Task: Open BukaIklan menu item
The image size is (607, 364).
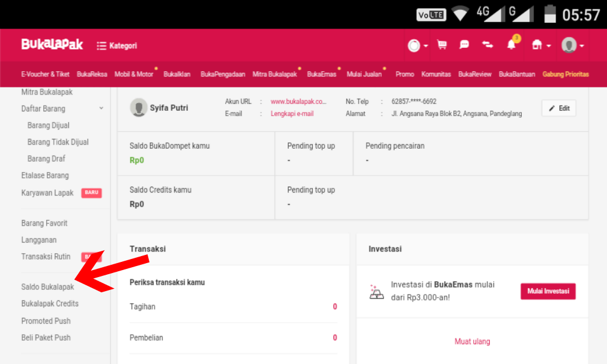Action: click(x=177, y=74)
